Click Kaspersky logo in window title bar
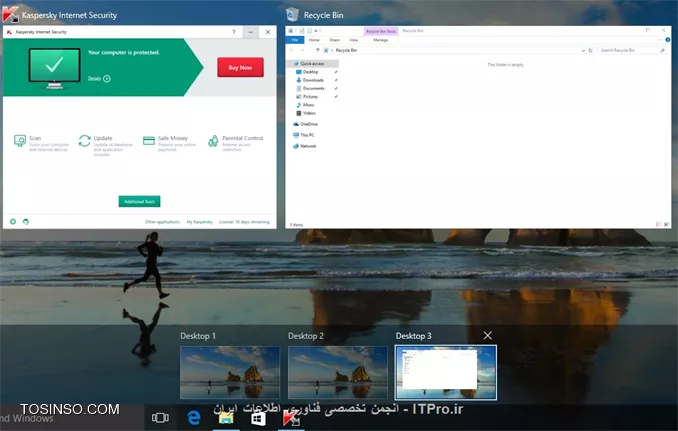This screenshot has width=678, height=431. point(9,32)
